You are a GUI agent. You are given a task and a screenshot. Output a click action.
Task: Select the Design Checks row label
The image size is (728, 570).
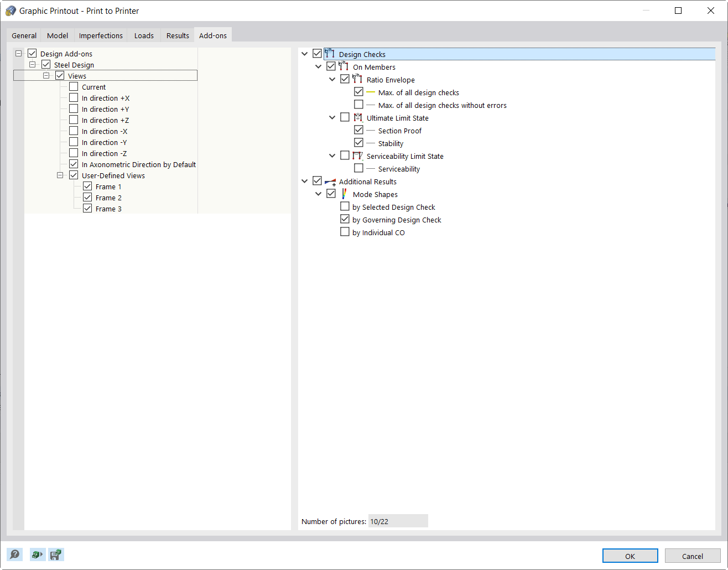[362, 54]
